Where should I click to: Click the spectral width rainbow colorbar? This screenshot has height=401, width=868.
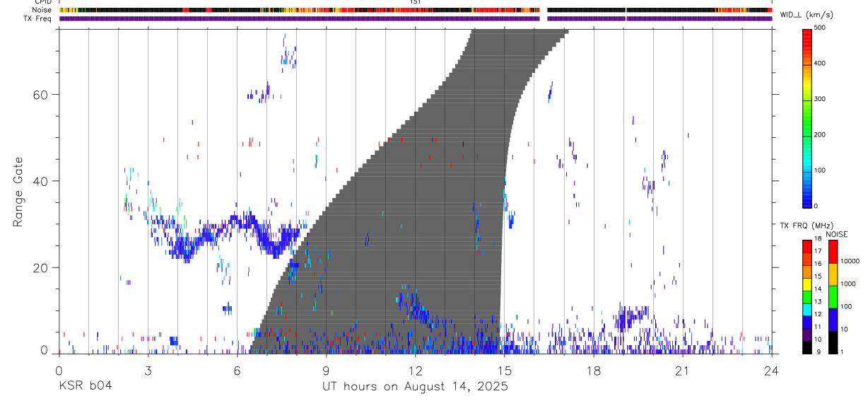[x=807, y=117]
